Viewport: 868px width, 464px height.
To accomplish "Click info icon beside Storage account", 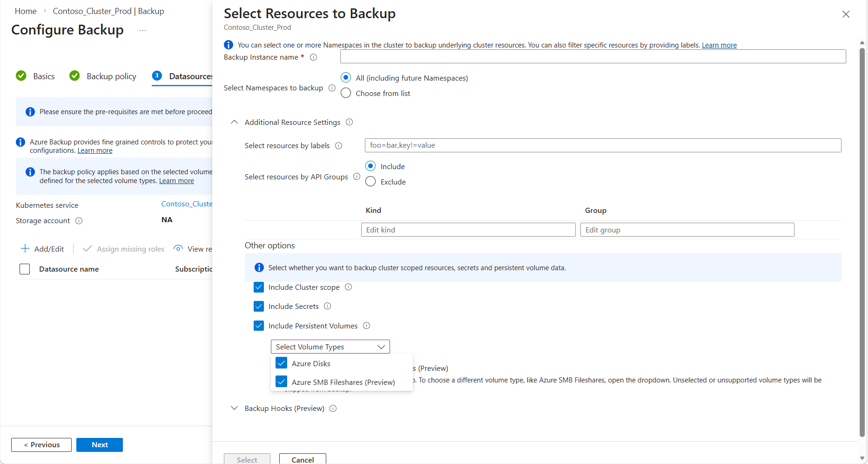I will (x=79, y=221).
